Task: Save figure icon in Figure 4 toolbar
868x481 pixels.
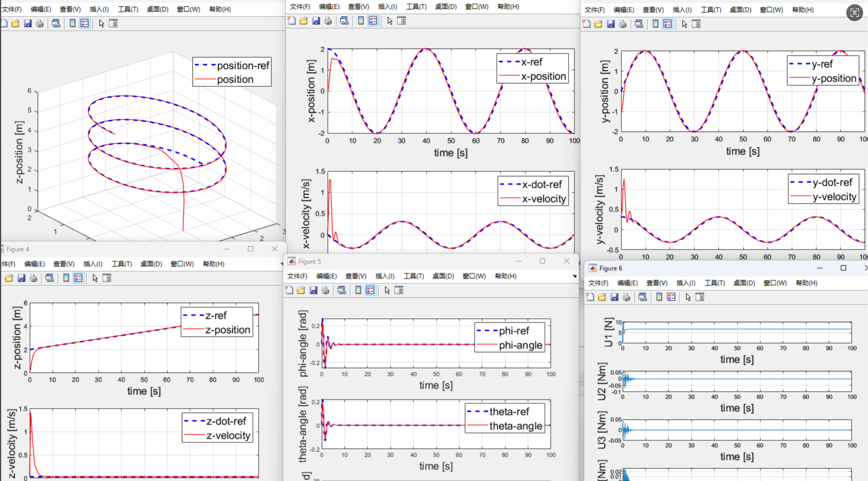Action: (21, 278)
